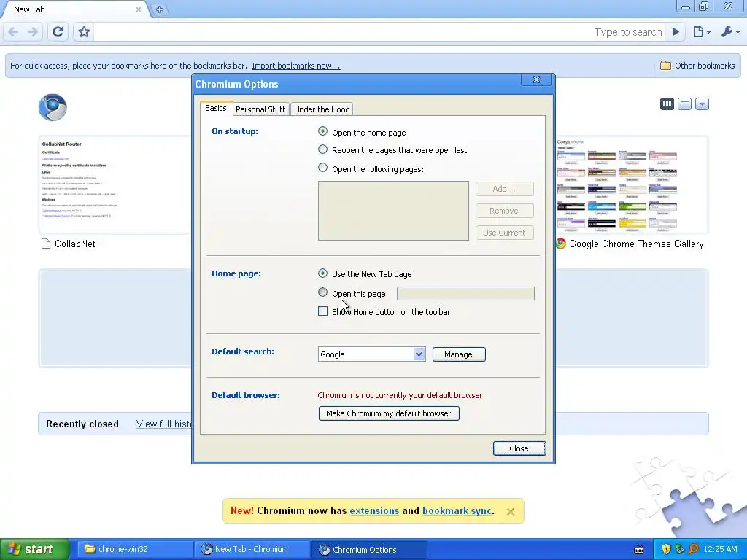
Task: Close the Chromium Options dialog with the title X
Action: [x=536, y=79]
